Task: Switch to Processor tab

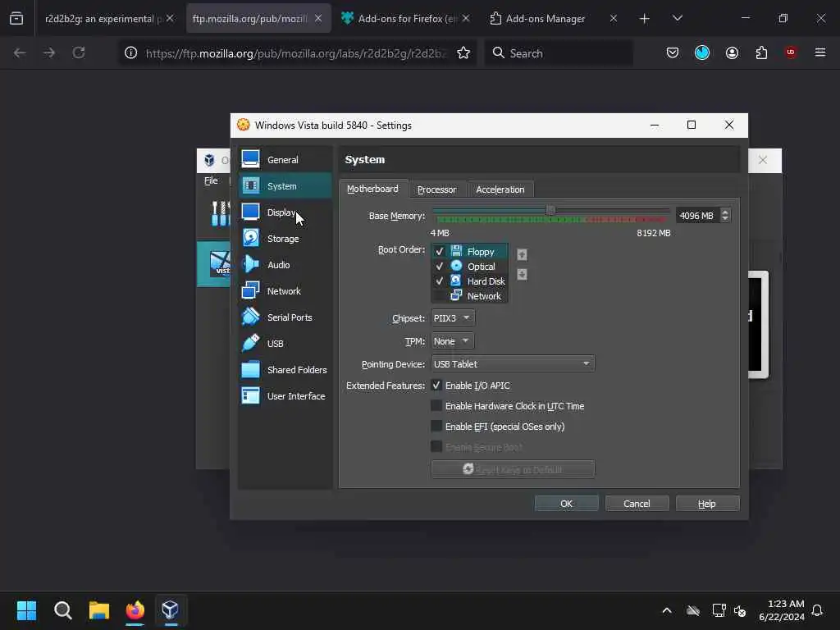Action: (x=436, y=189)
